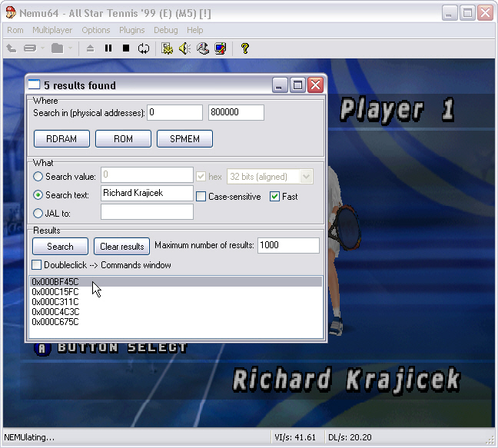This screenshot has height=448, width=498.
Task: Open the dropdown arrow beside the folder icon
Action: 70,48
